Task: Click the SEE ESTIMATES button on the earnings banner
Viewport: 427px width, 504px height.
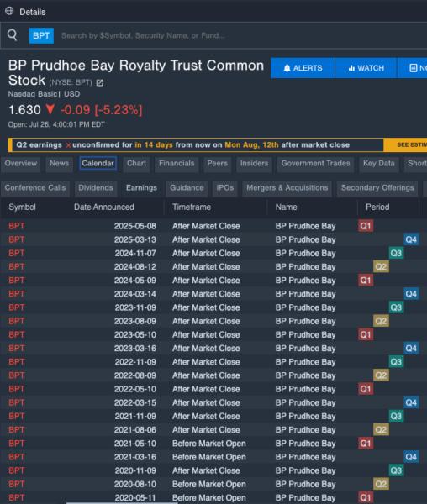Action: [405, 145]
